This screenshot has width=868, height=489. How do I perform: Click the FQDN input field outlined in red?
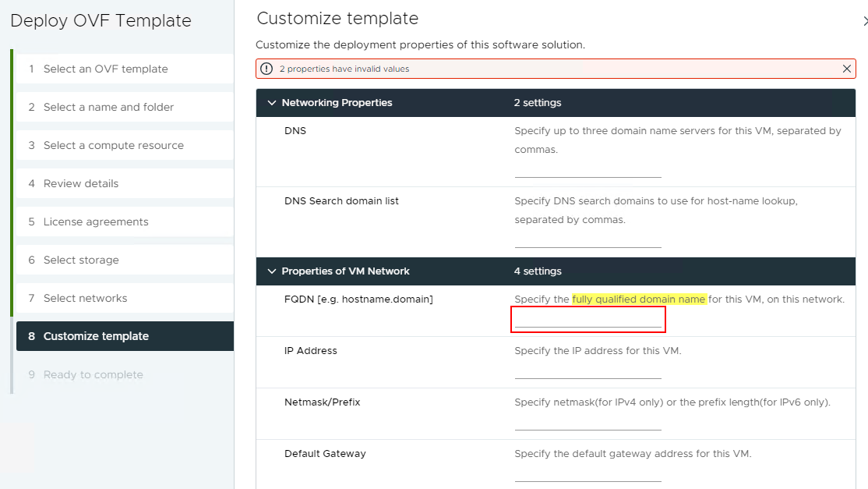588,319
